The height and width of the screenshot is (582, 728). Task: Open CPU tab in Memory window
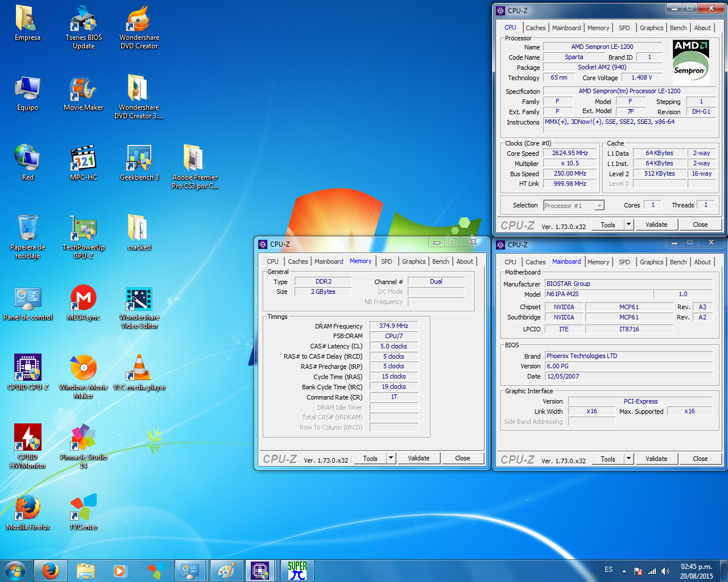(x=273, y=261)
